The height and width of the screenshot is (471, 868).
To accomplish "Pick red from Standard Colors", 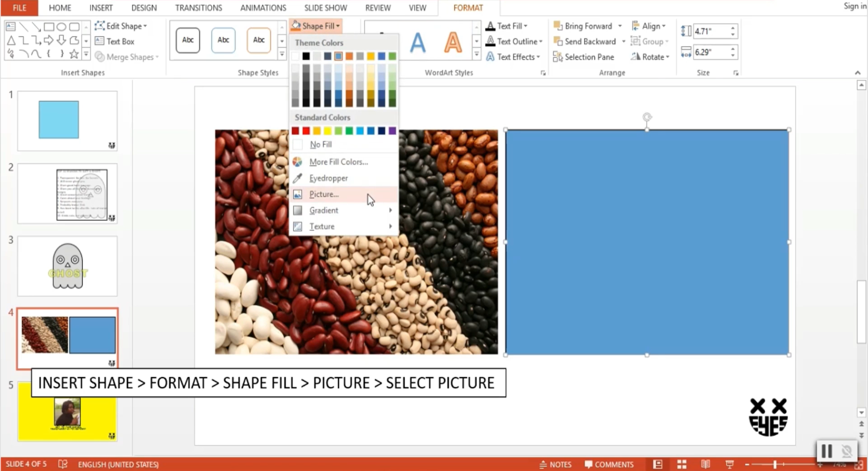I will (x=306, y=131).
